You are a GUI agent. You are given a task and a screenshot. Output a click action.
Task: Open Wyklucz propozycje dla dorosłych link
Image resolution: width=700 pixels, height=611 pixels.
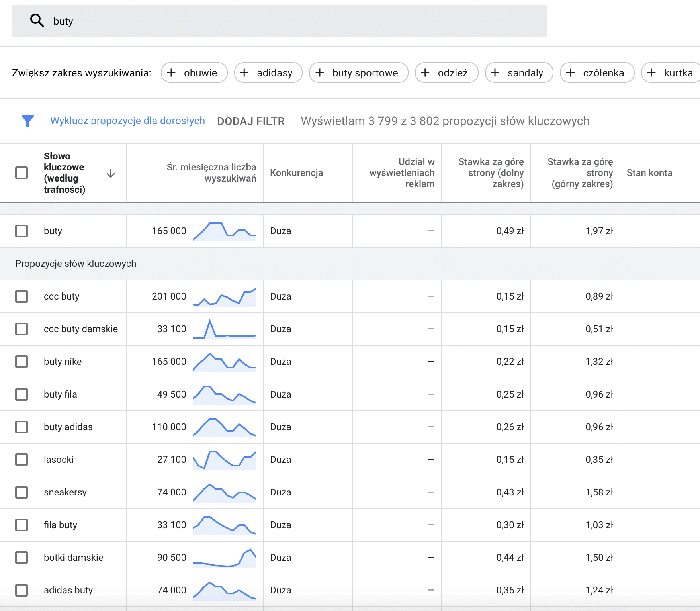(127, 121)
